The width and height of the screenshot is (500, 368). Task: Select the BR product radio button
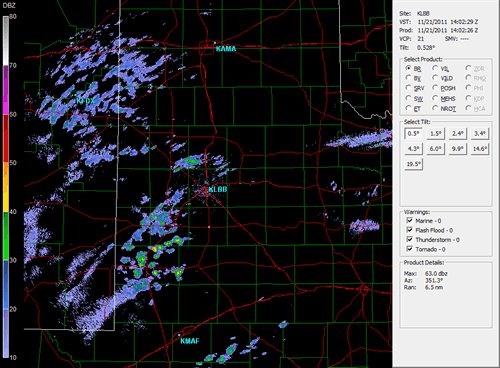[x=408, y=68]
